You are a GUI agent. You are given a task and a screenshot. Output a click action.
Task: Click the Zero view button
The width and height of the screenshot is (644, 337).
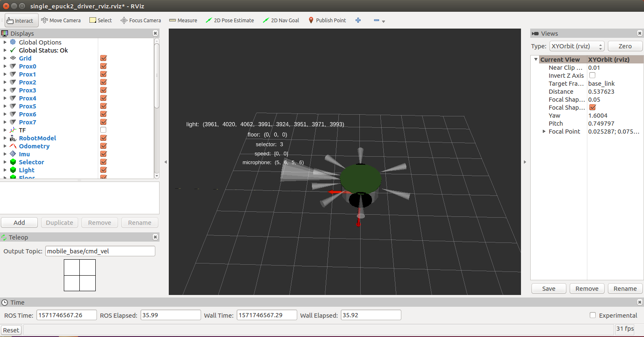click(625, 46)
